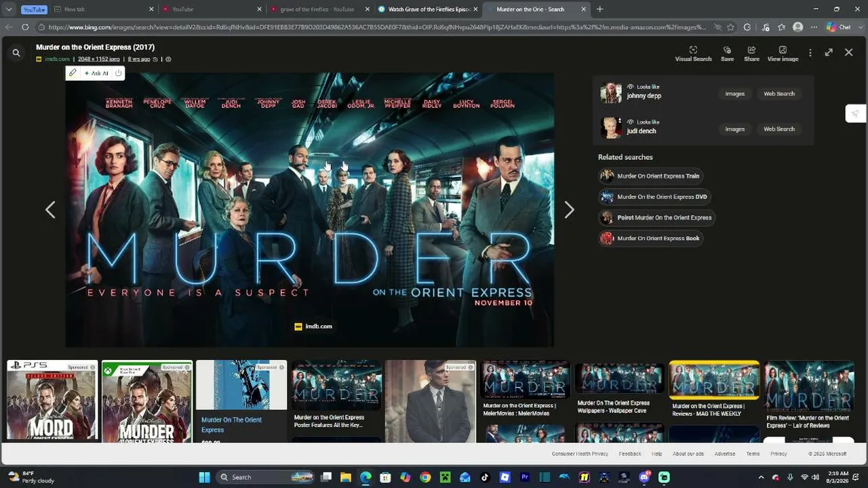The image size is (868, 488).
Task: Click the Ask AI button
Action: (x=96, y=73)
